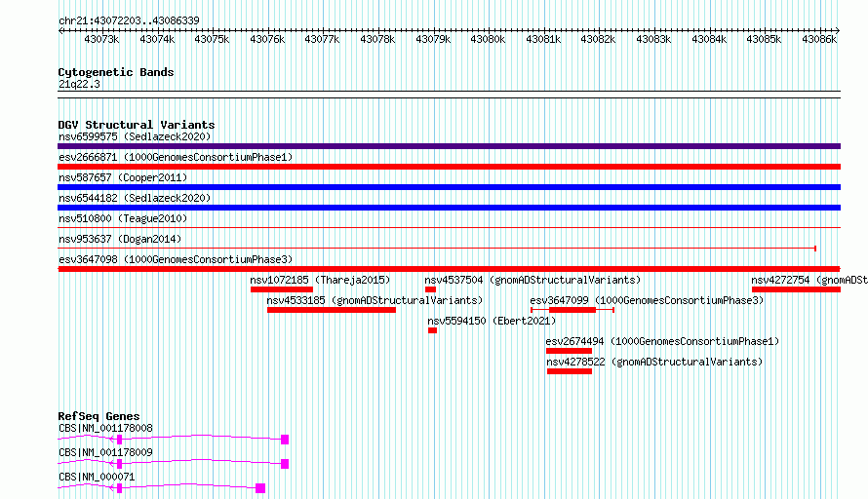The height and width of the screenshot is (499, 868).
Task: Click the blue bar under nsv587657
Action: [x=449, y=187]
